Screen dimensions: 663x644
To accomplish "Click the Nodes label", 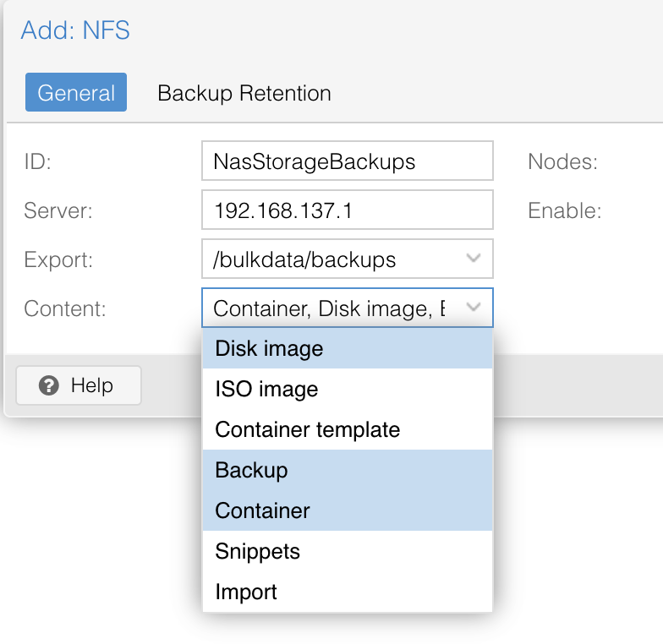I will click(x=562, y=162).
